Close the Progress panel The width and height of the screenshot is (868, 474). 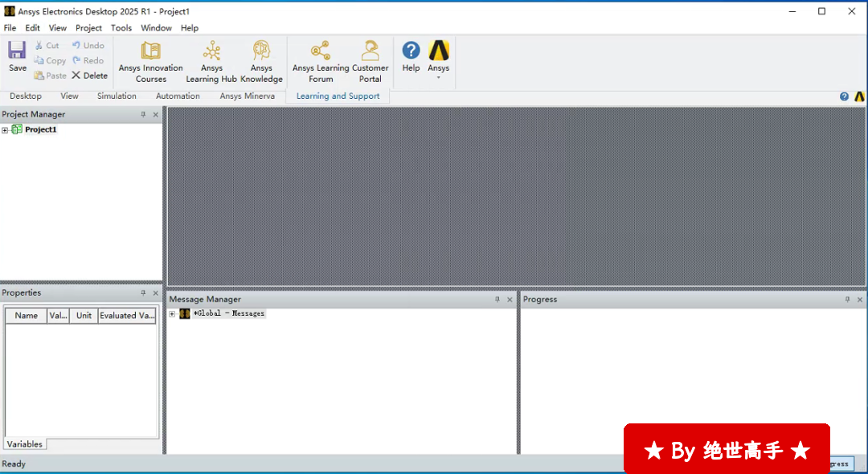(x=860, y=299)
